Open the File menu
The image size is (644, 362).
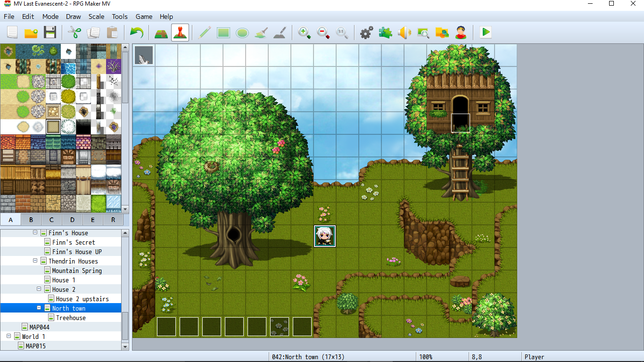click(9, 16)
